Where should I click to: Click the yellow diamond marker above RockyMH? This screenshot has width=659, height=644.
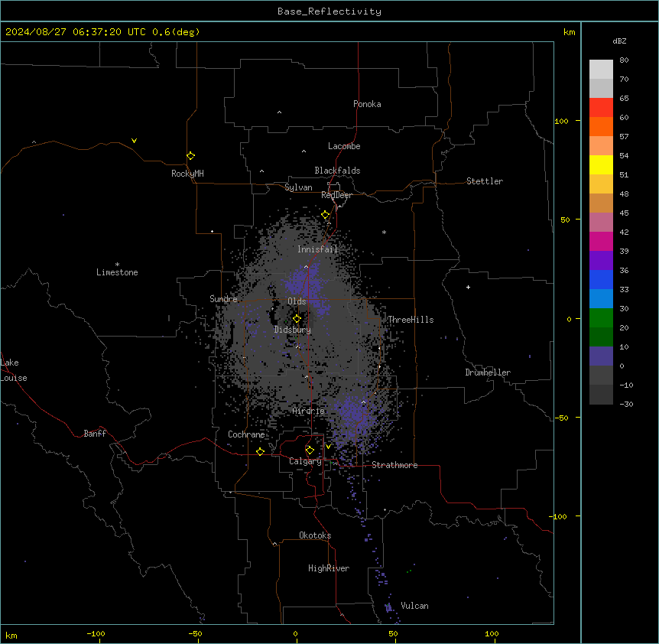(x=190, y=155)
